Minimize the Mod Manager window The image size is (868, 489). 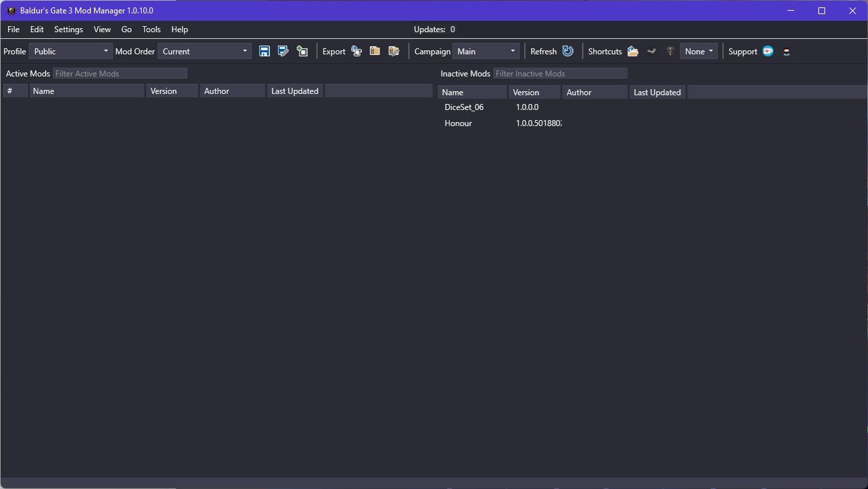click(x=791, y=11)
